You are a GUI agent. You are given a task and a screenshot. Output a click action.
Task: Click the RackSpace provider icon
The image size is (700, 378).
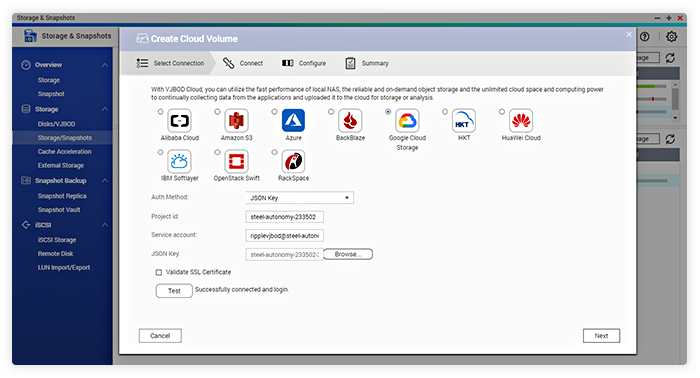[x=293, y=161]
